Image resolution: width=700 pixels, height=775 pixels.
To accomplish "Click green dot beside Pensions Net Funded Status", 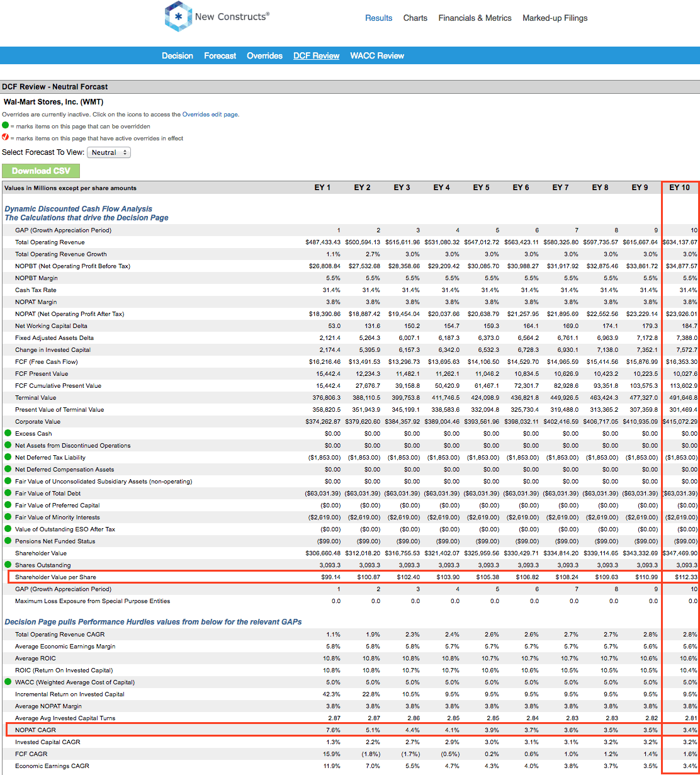I will point(8,541).
